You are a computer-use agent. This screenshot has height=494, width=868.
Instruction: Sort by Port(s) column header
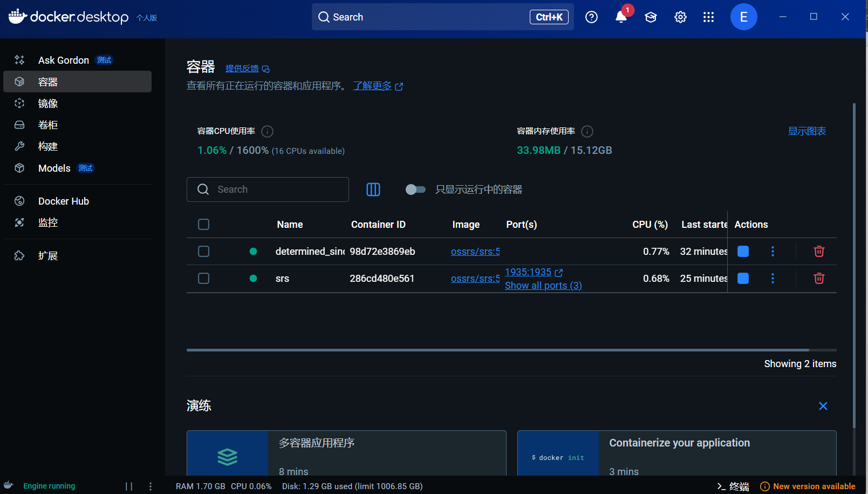pos(521,225)
